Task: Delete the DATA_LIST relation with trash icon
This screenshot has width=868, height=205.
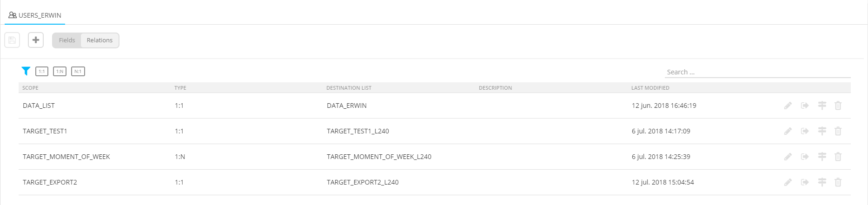Action: 838,106
